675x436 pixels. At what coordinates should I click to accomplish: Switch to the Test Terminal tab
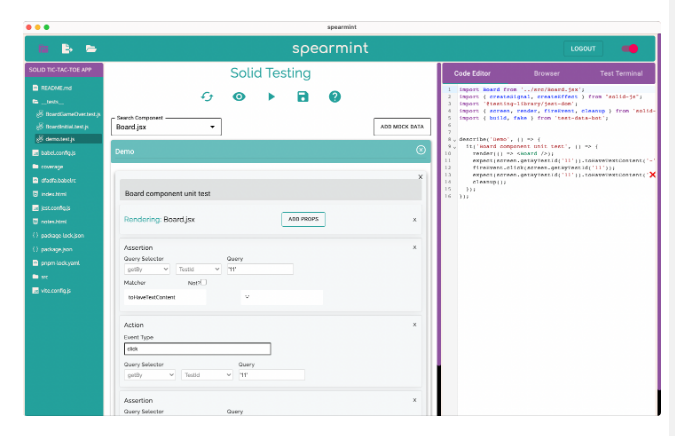[x=621, y=74]
